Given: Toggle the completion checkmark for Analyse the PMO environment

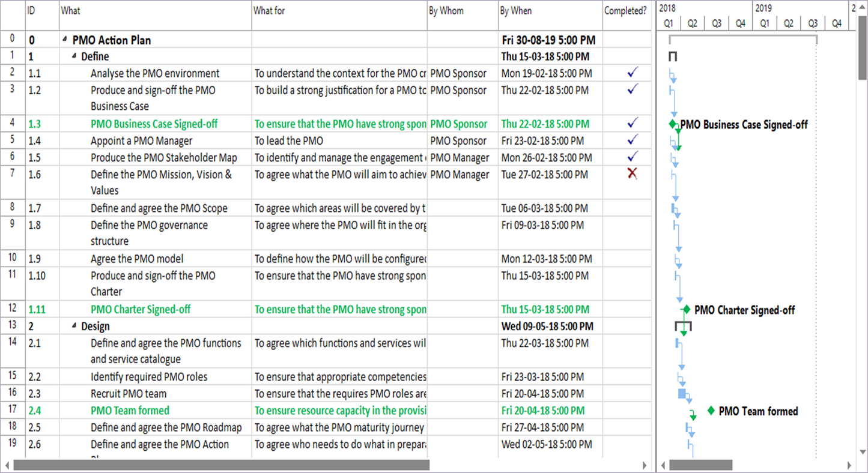Looking at the screenshot, I should coord(631,73).
